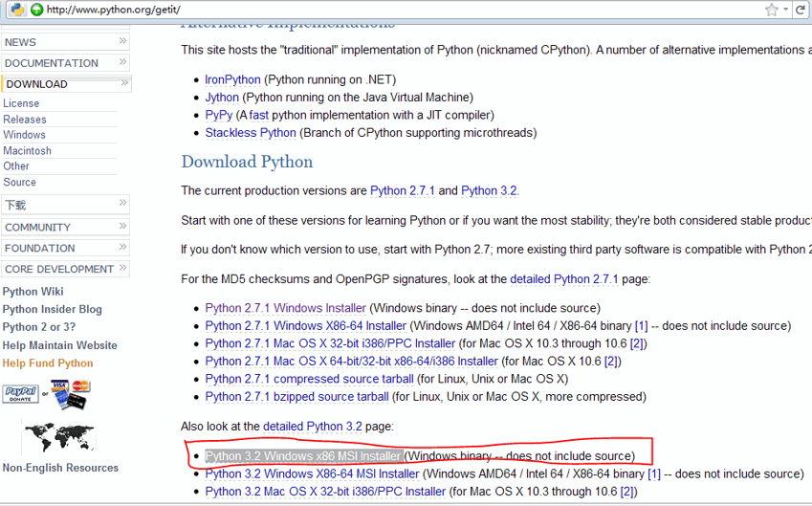Go to License submenu link
Image resolution: width=812 pixels, height=506 pixels.
coord(21,103)
